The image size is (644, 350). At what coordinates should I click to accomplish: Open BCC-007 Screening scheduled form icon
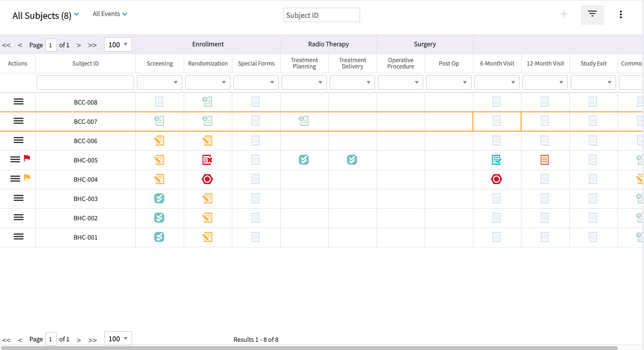[159, 121]
